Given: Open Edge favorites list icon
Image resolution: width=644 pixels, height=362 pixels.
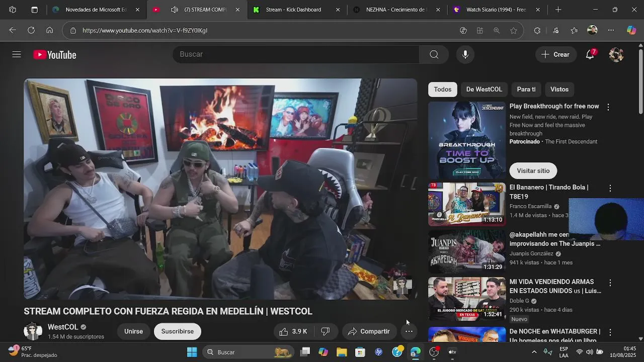Looking at the screenshot, I should pos(574,30).
